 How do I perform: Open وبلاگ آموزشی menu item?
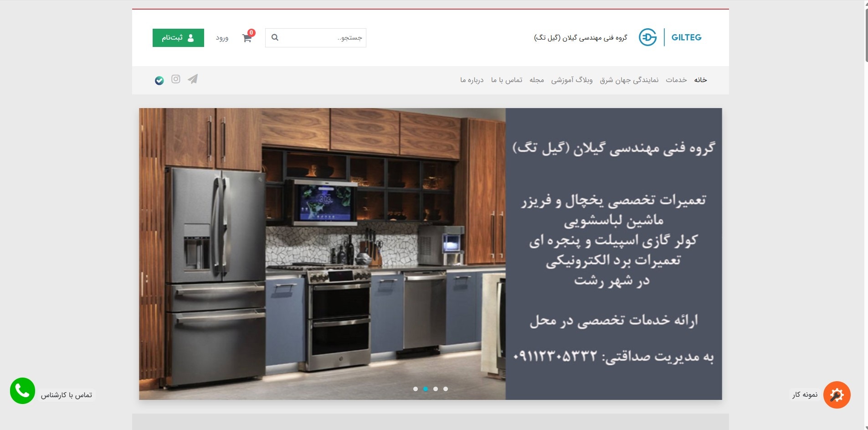[572, 80]
